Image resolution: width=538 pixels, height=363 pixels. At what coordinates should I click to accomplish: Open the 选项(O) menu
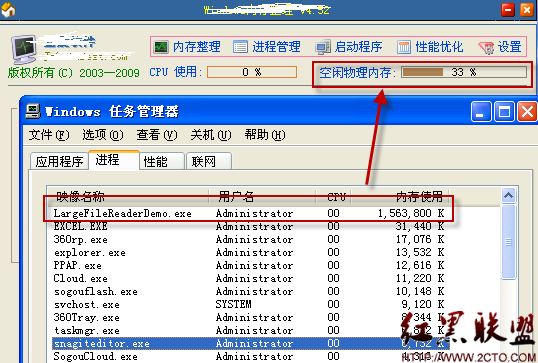click(x=103, y=135)
